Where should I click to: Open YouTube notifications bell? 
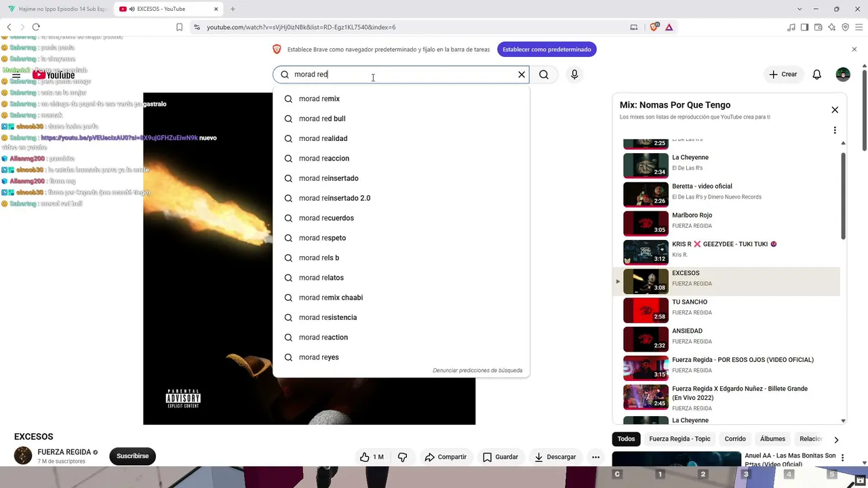[816, 75]
